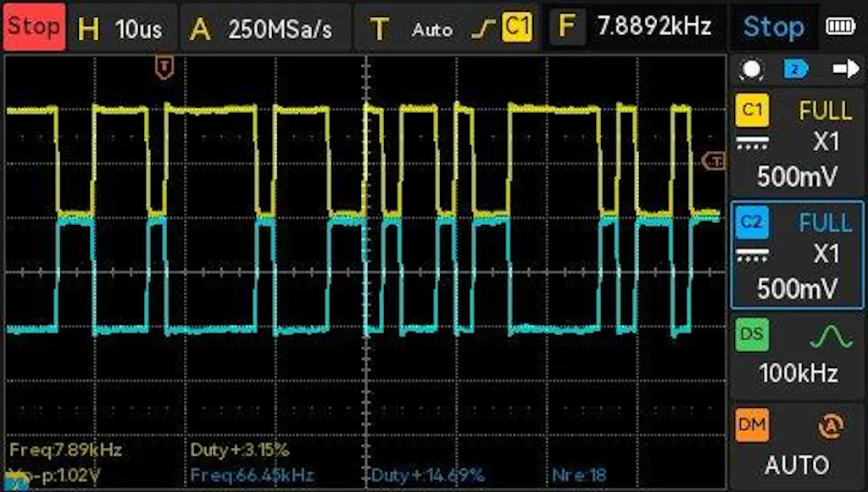Click the white circle record icon

pyautogui.click(x=751, y=69)
